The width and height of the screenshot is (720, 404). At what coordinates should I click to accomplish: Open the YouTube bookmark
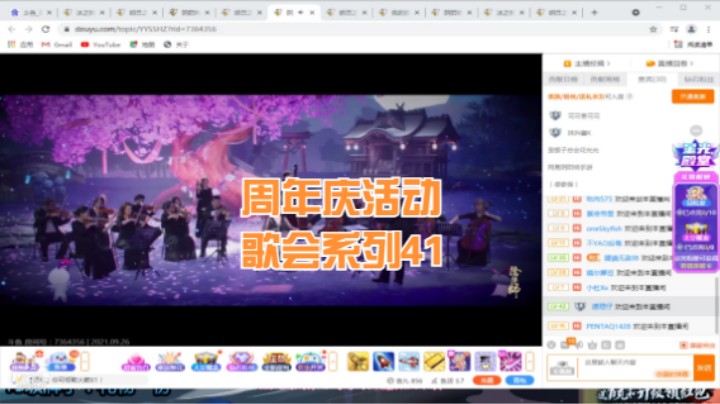[101, 45]
